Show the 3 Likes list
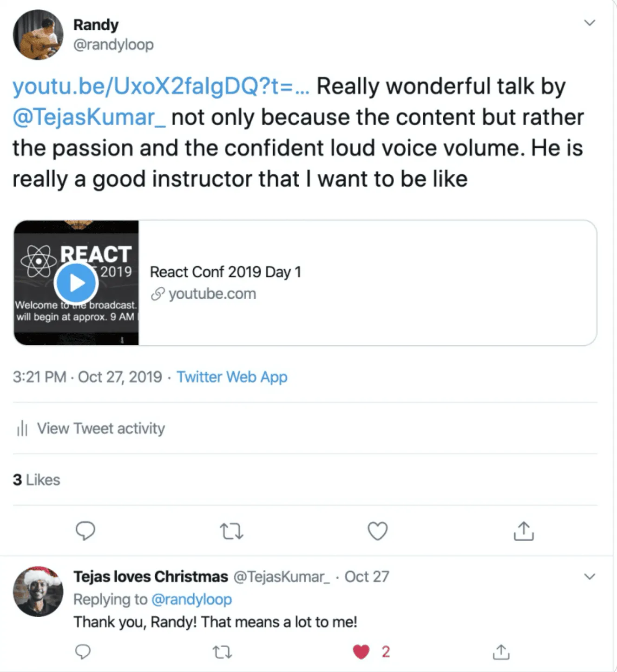 click(x=37, y=480)
